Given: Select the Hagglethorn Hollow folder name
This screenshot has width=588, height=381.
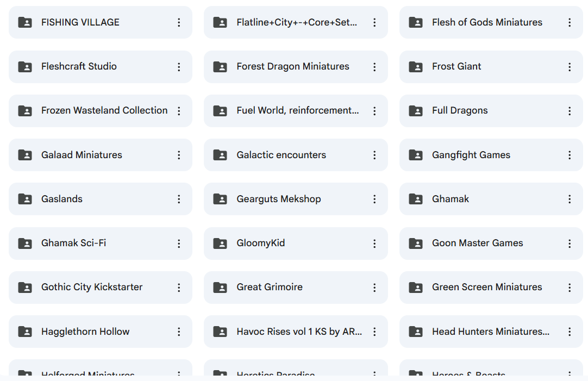Looking at the screenshot, I should [x=85, y=332].
